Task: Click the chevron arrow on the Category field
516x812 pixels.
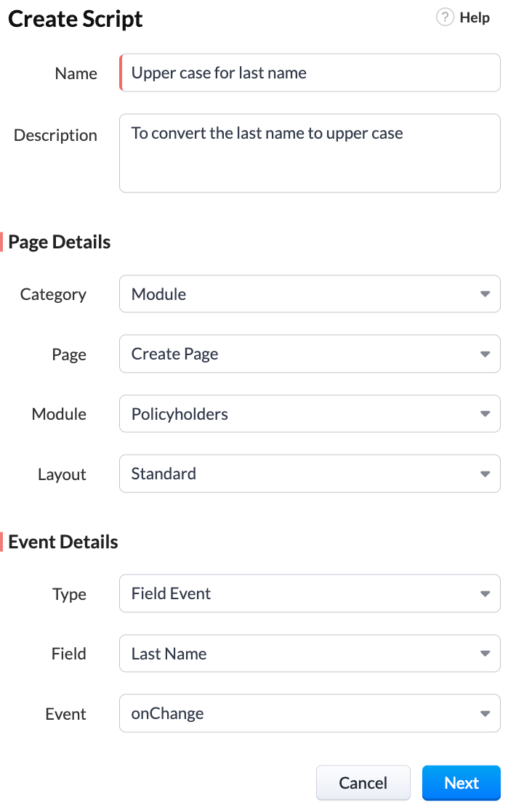Action: 485,293
